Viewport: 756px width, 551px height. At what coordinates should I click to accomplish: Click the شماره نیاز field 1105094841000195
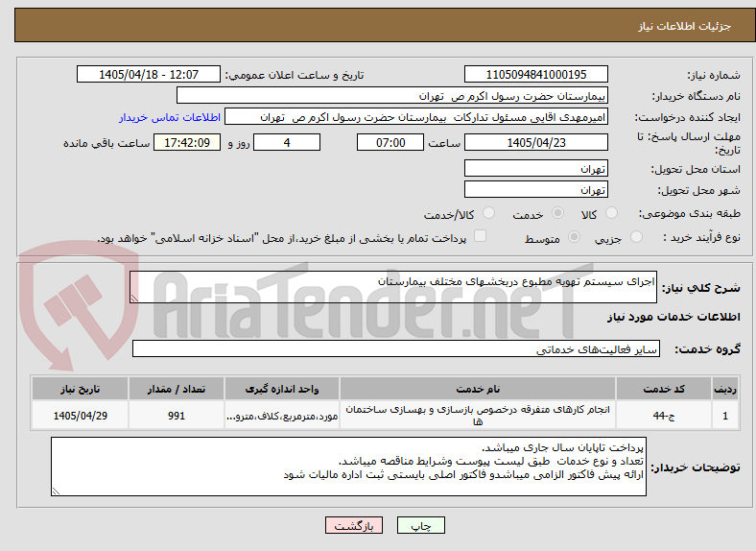click(535, 74)
